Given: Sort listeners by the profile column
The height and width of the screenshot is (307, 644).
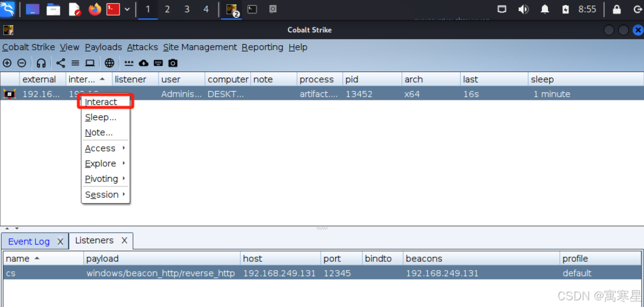Looking at the screenshot, I should 600,258.
